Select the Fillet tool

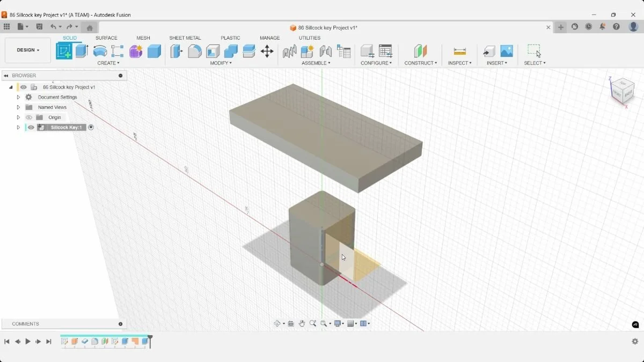[x=195, y=51]
